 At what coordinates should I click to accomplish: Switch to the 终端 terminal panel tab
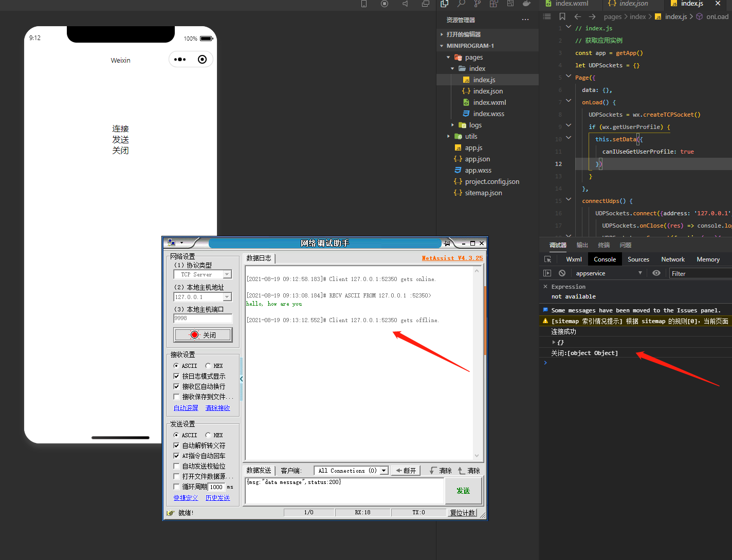tap(604, 245)
